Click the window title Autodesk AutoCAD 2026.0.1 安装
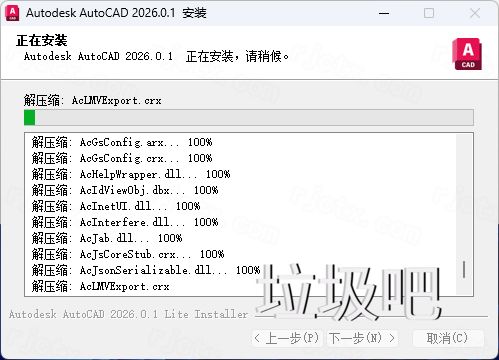Screen dimensions: 499x360 pyautogui.click(x=116, y=13)
